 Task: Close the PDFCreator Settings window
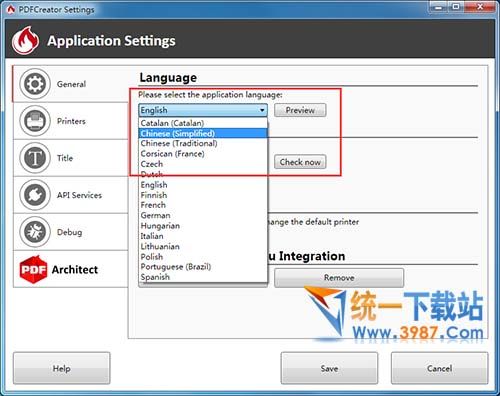click(480, 6)
